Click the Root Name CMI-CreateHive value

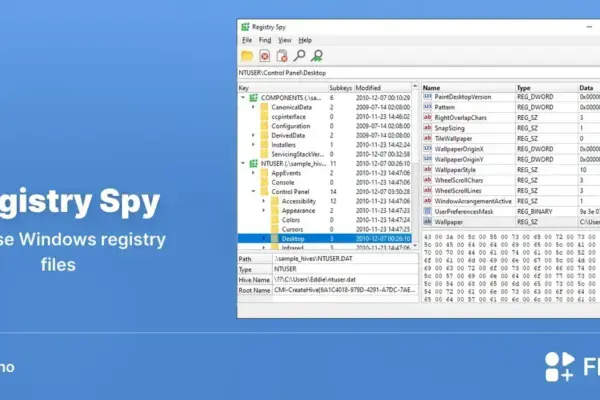[x=346, y=290]
